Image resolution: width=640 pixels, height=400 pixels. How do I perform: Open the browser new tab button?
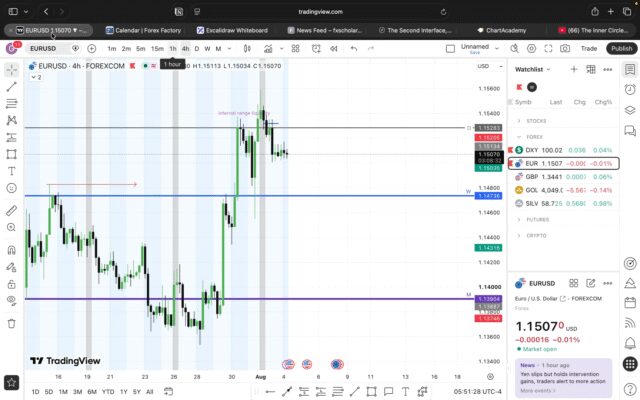click(x=611, y=11)
